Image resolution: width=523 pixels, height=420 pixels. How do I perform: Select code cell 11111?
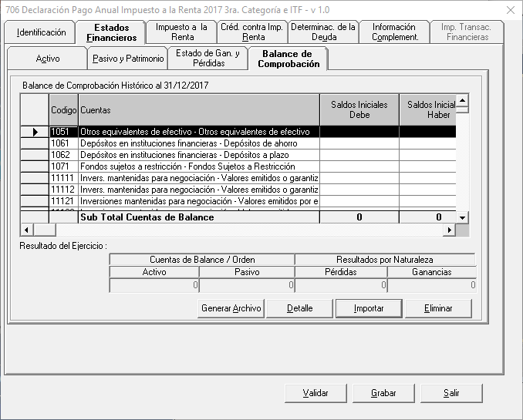pyautogui.click(x=63, y=178)
